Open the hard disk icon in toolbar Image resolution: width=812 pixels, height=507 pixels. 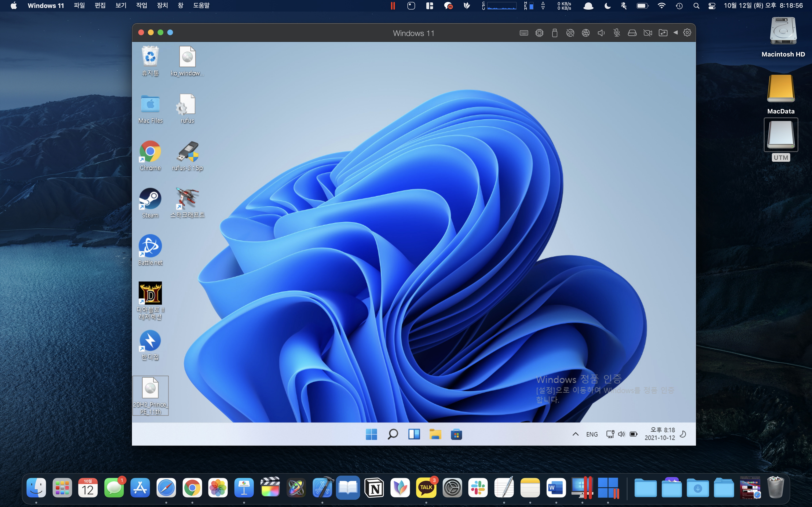[632, 33]
